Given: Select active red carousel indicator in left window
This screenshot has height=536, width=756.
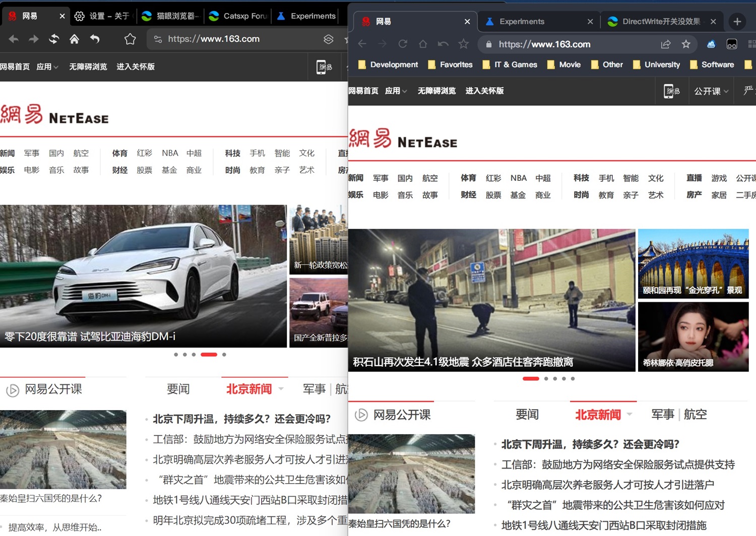Looking at the screenshot, I should (x=209, y=355).
